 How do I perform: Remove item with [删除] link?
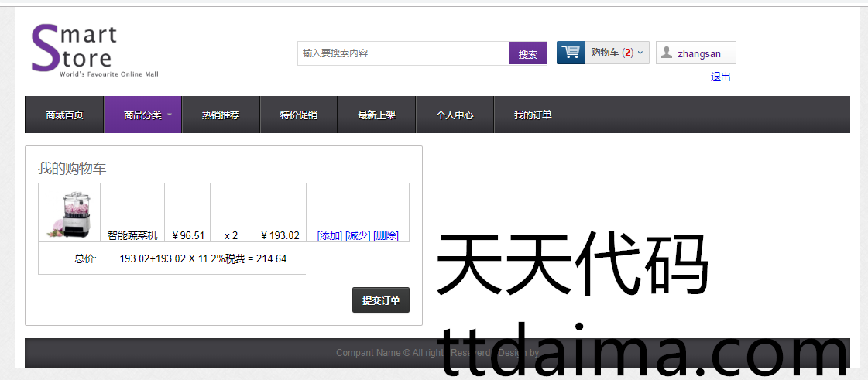click(386, 235)
